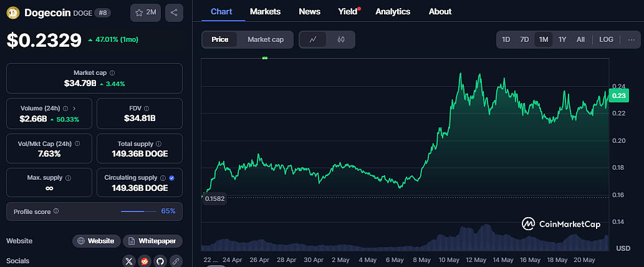The width and height of the screenshot is (644, 267).
Task: Click the 65% profile score value
Action: pyautogui.click(x=168, y=211)
